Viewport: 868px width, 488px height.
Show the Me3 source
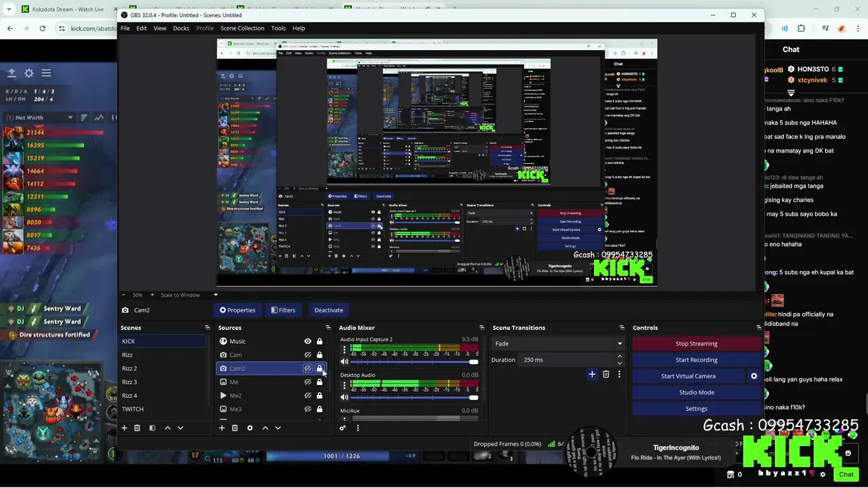(x=308, y=409)
